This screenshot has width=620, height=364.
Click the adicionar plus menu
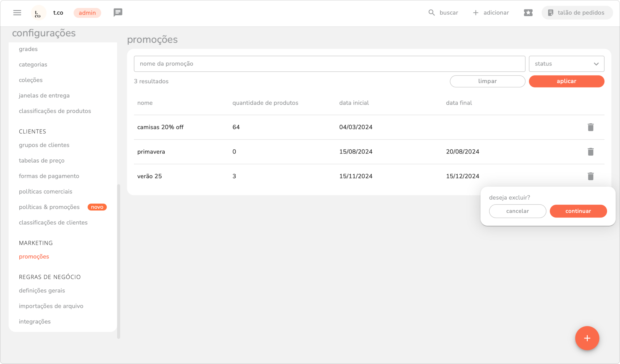pyautogui.click(x=491, y=13)
